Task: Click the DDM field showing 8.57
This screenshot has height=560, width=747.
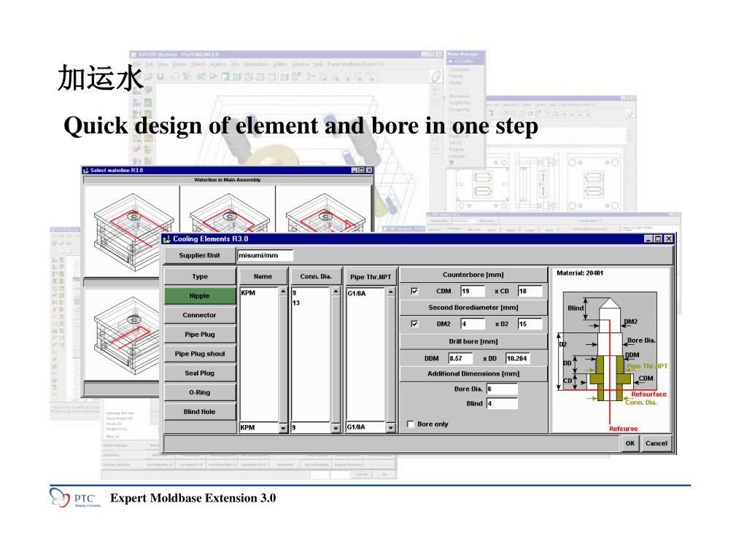Action: pos(461,358)
